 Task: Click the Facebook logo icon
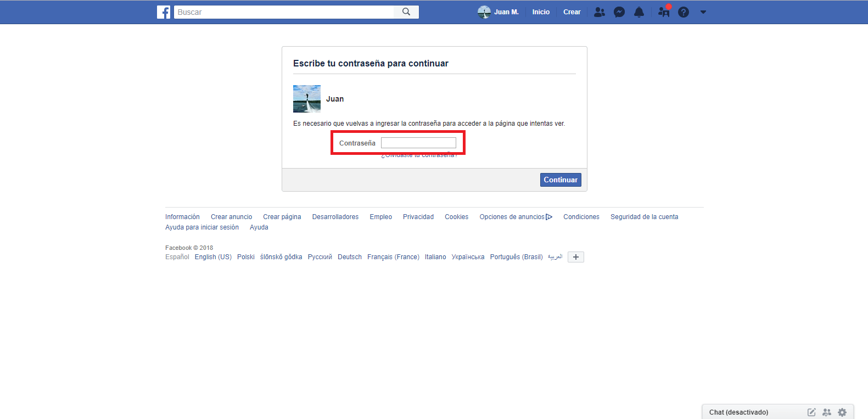click(x=164, y=12)
